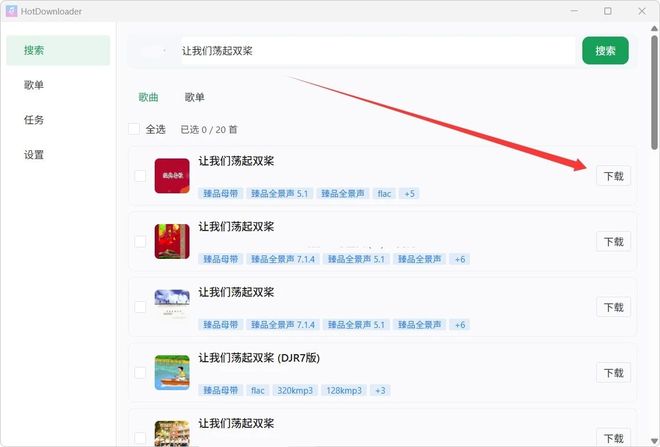The height and width of the screenshot is (447, 660).
Task: Click the 臻品母带 tag on the DJR7版 song
Action: (221, 391)
